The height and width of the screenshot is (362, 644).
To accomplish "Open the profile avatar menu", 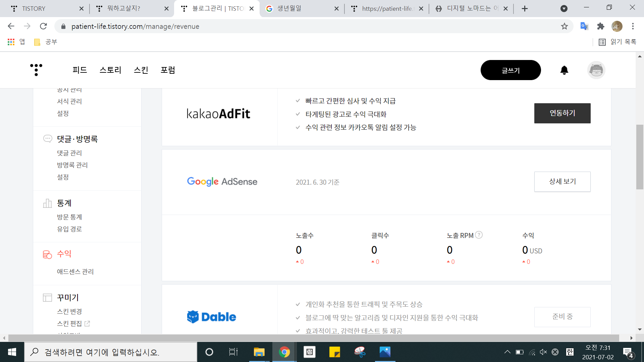I will [596, 70].
